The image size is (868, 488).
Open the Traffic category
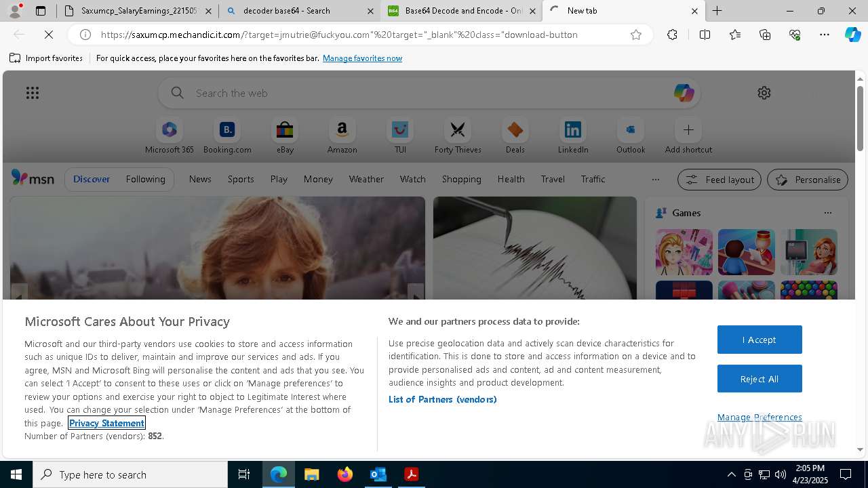[x=593, y=179]
